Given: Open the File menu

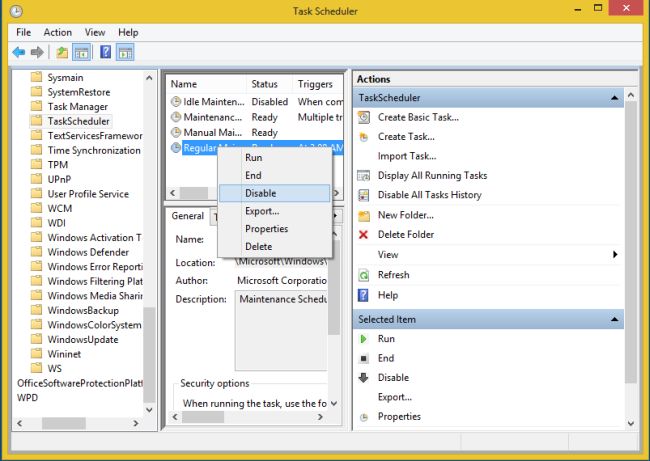Looking at the screenshot, I should point(24,32).
